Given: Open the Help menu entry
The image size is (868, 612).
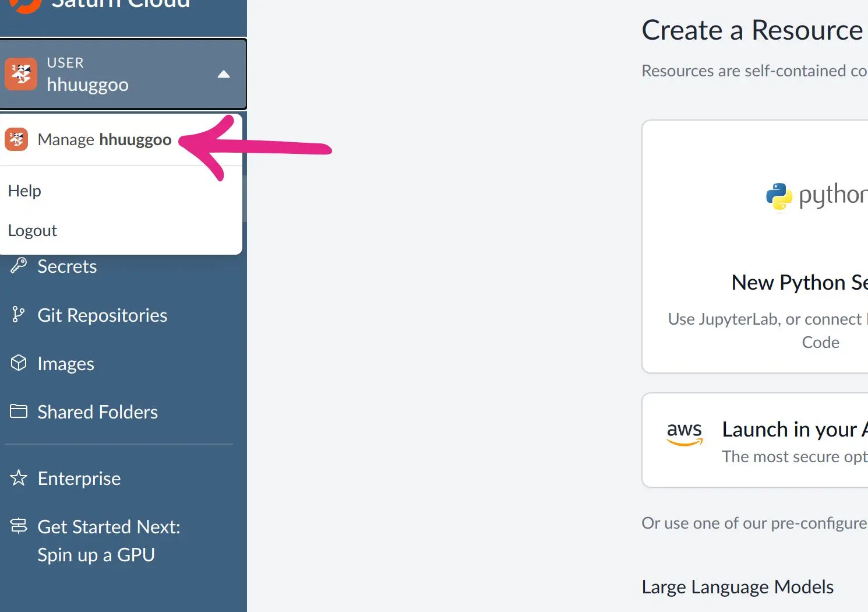Looking at the screenshot, I should pyautogui.click(x=25, y=190).
